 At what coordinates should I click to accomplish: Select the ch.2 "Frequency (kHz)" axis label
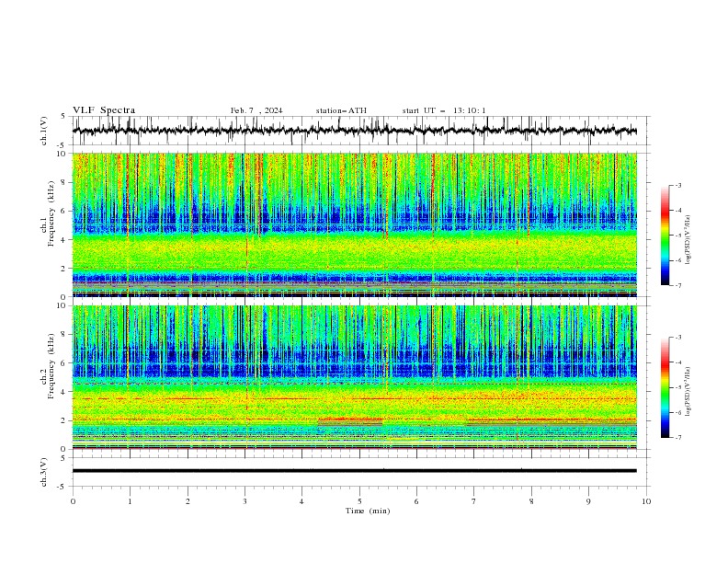point(51,365)
